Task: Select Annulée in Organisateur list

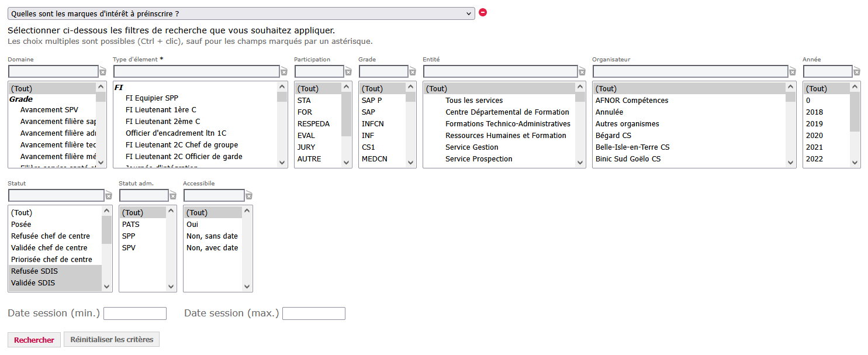Action: (690, 112)
